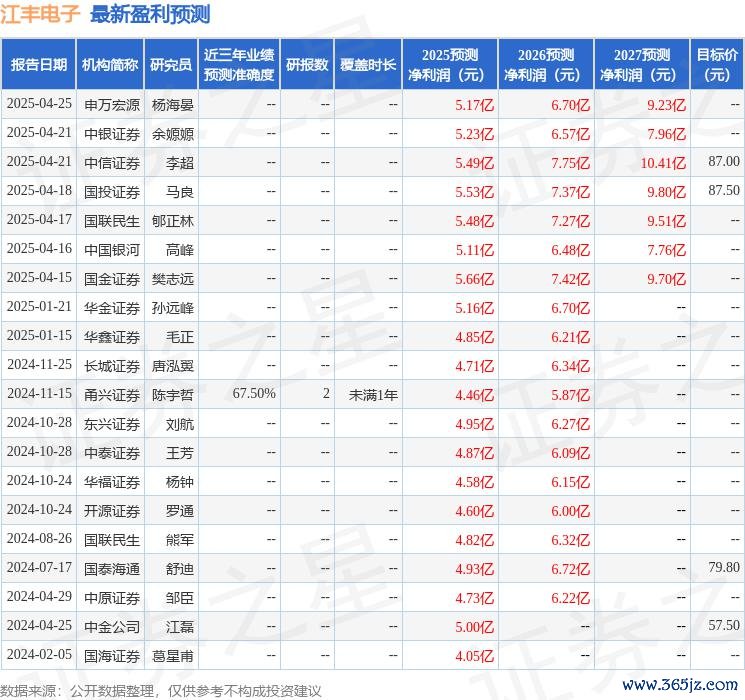Click the 5.66亿 forecast value

475,279
